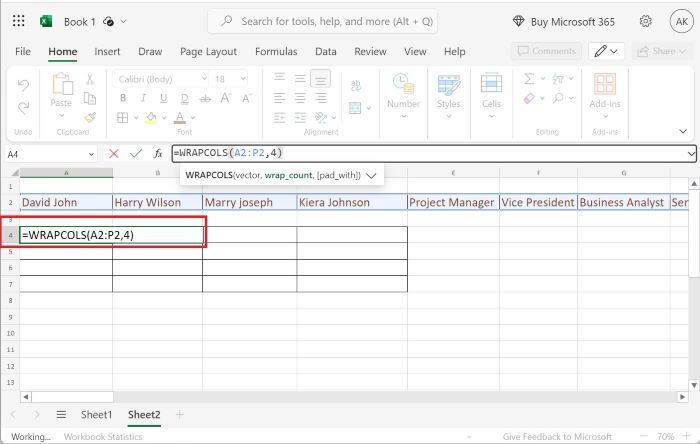Click Buy Microsoft 365 button
Screen dimensions: 700x444
564,21
